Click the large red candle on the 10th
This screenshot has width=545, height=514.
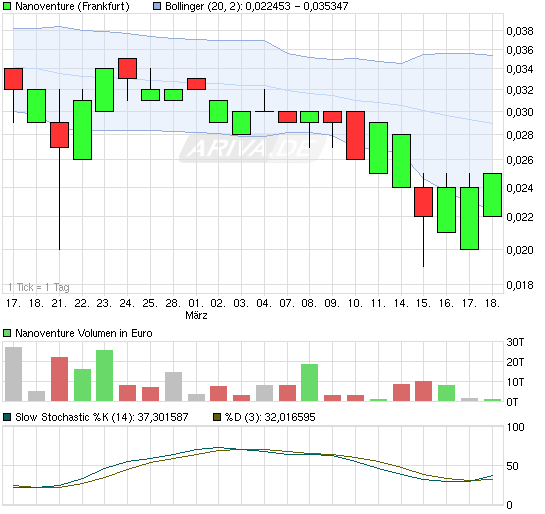[356, 136]
